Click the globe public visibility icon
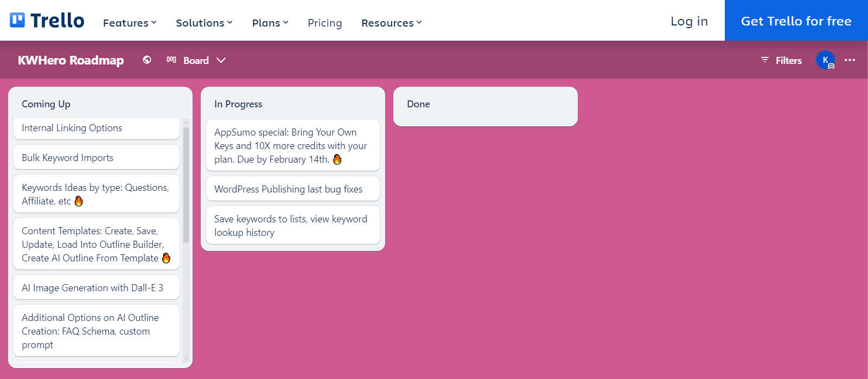868x379 pixels. click(x=147, y=60)
